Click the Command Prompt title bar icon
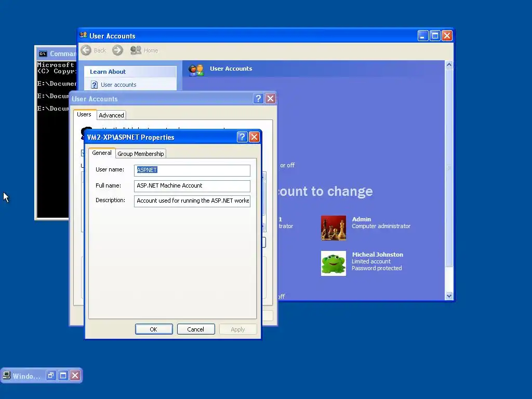The height and width of the screenshot is (399, 532). (43, 54)
